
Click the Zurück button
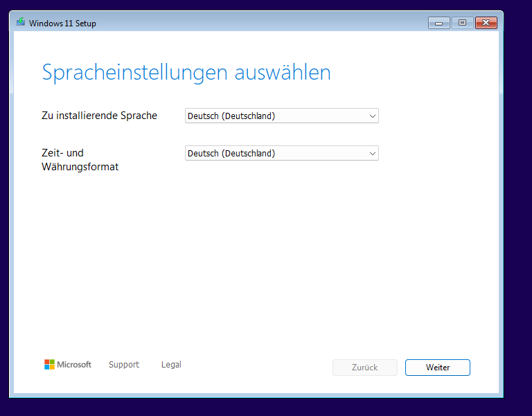[365, 368]
